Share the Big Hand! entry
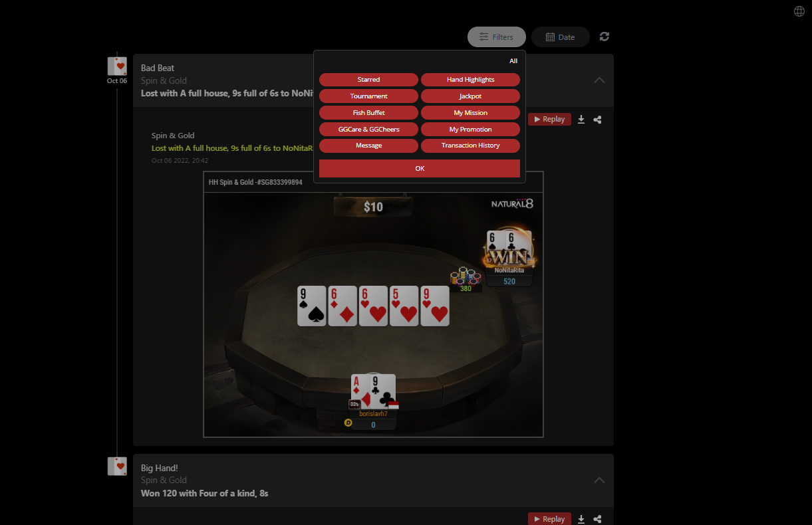The image size is (812, 525). click(597, 519)
